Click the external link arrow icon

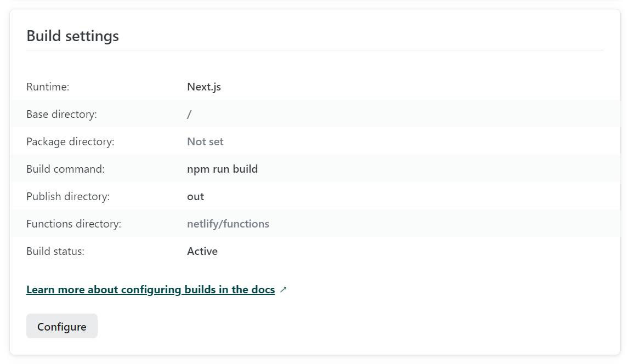(x=283, y=289)
